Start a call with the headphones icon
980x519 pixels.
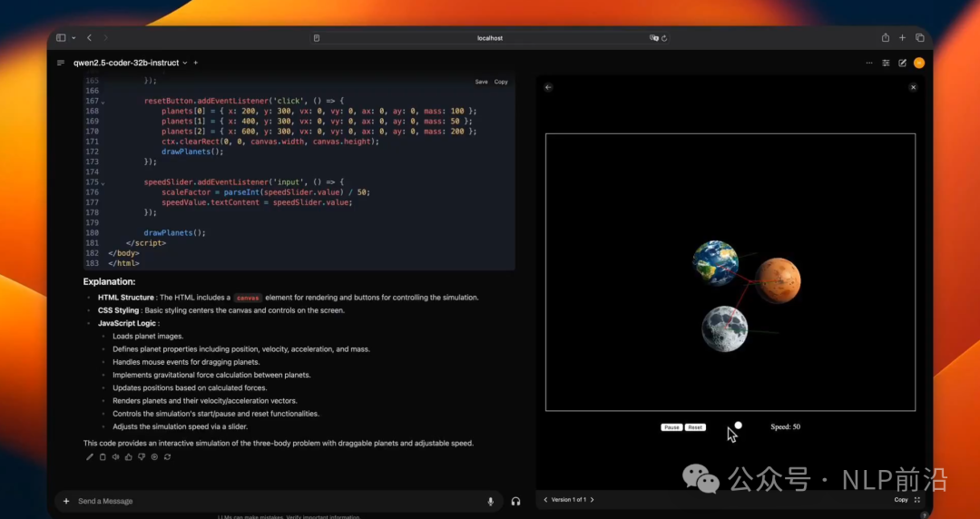pyautogui.click(x=515, y=502)
